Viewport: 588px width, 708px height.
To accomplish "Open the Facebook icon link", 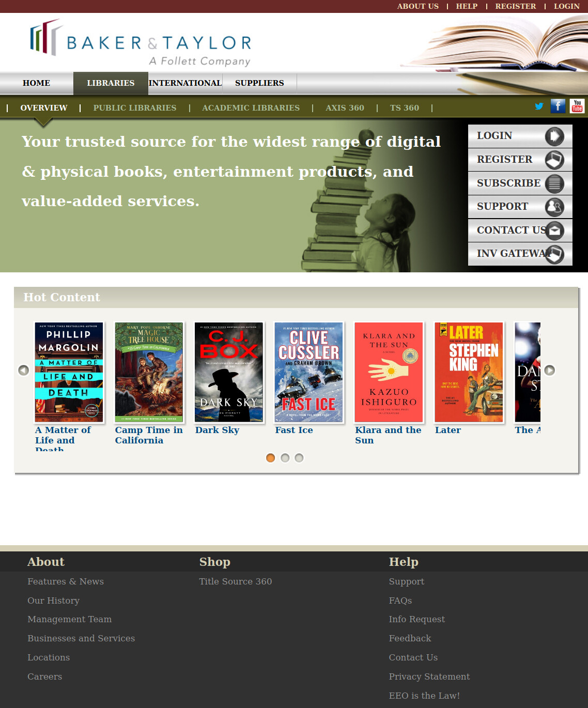I will click(558, 106).
